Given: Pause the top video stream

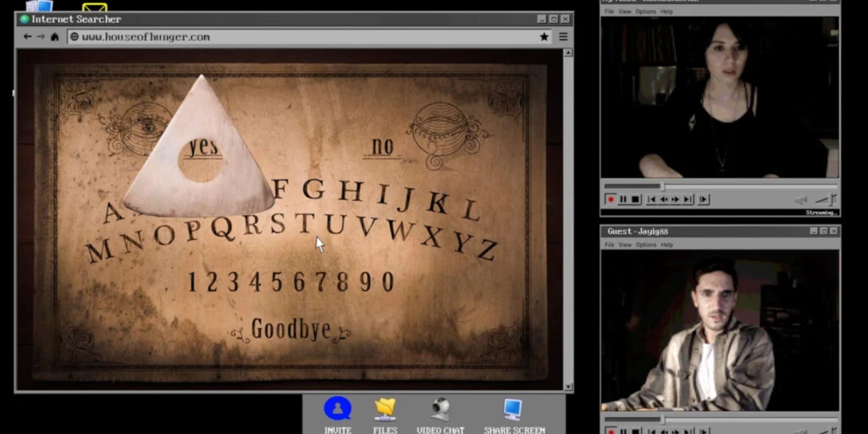Looking at the screenshot, I should coord(623,200).
